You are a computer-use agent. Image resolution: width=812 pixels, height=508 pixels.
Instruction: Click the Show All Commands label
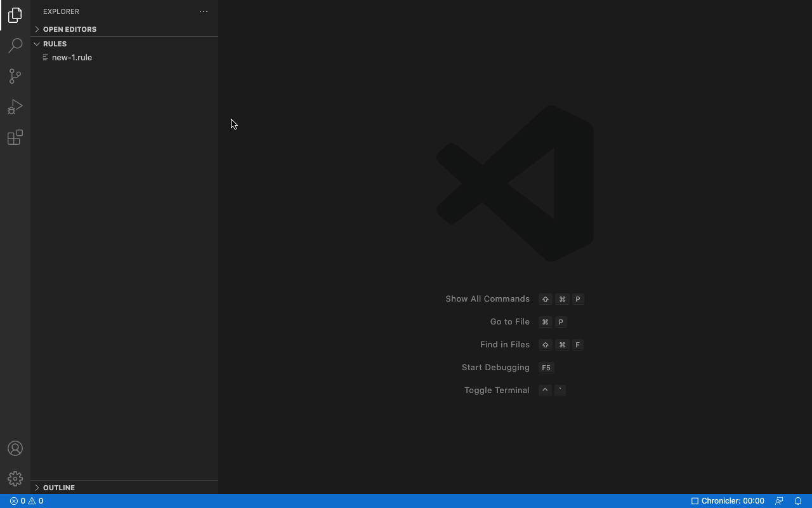click(x=487, y=299)
